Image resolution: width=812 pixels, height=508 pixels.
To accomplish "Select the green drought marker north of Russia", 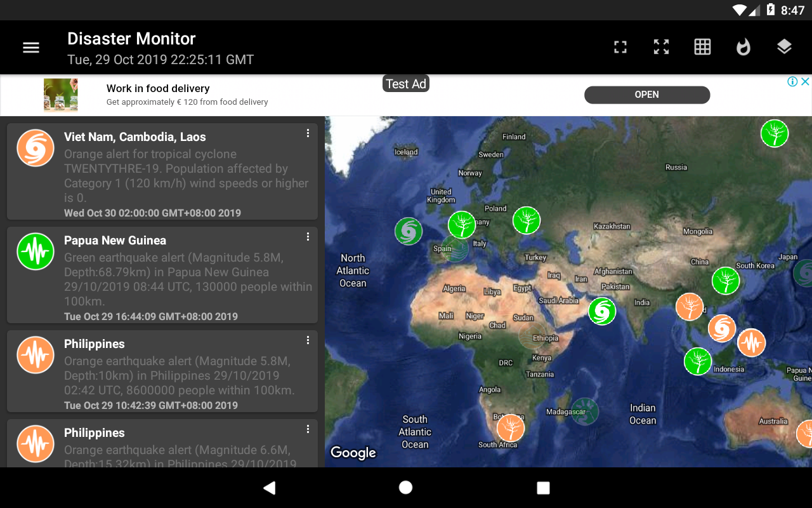I will (x=775, y=133).
